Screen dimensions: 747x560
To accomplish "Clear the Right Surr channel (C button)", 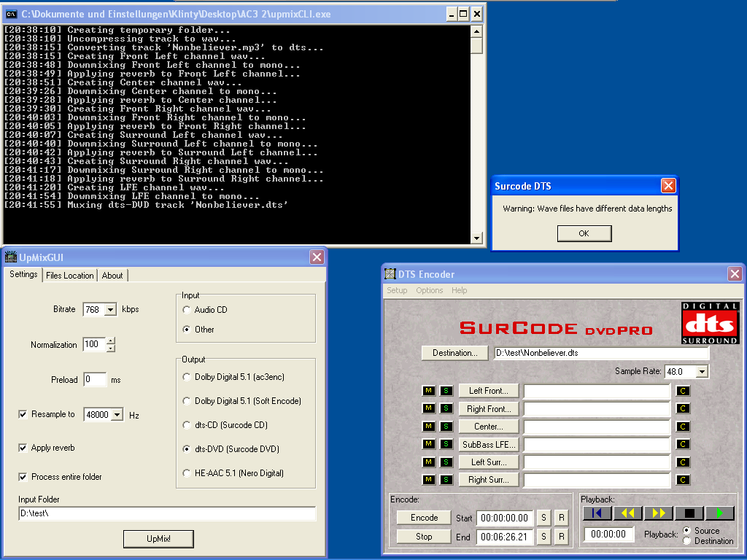I will 683,480.
